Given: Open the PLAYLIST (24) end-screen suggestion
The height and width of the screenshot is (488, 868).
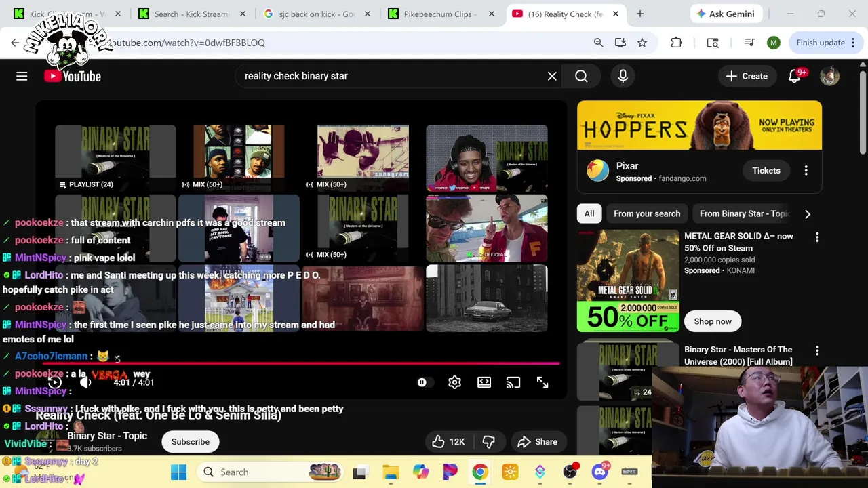Looking at the screenshot, I should [x=115, y=158].
